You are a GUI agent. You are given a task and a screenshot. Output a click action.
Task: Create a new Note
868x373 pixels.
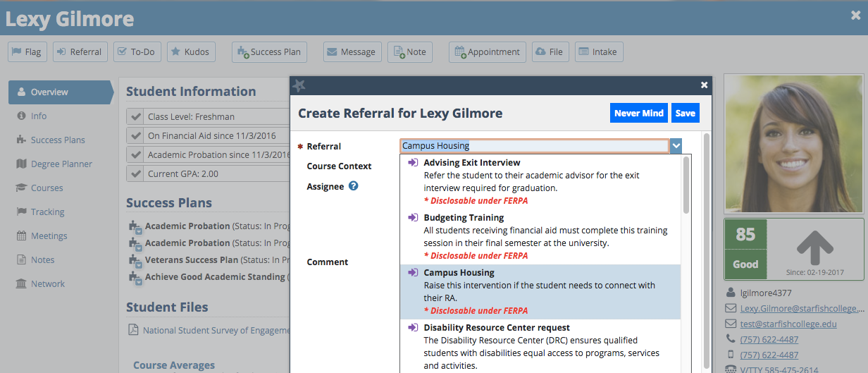tap(409, 51)
